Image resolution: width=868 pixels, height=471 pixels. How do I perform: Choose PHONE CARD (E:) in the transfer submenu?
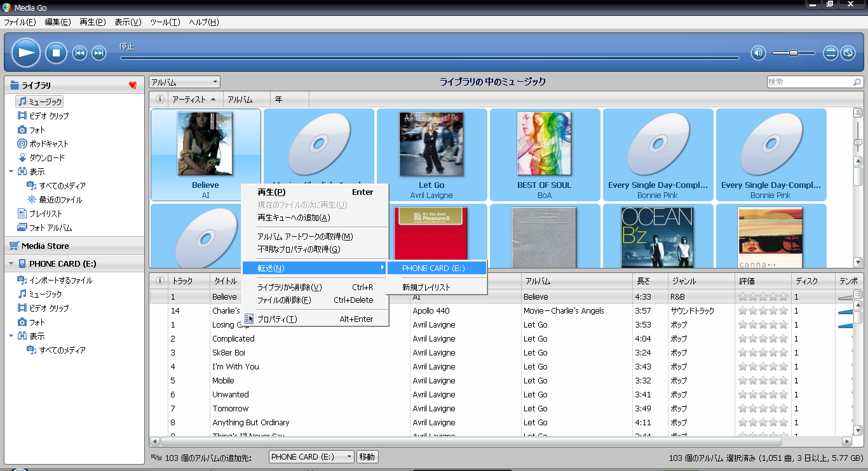click(x=433, y=269)
